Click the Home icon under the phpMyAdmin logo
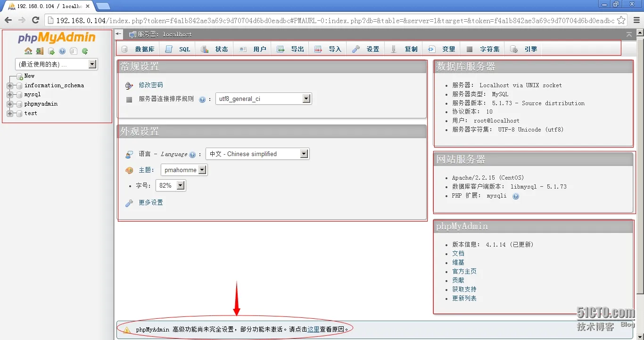This screenshot has height=340, width=644. 28,51
